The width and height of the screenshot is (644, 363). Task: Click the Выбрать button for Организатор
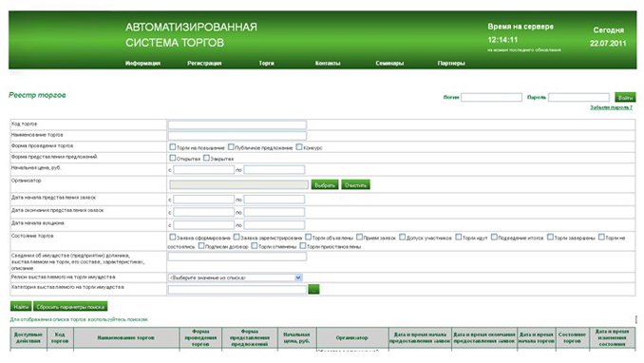click(325, 185)
